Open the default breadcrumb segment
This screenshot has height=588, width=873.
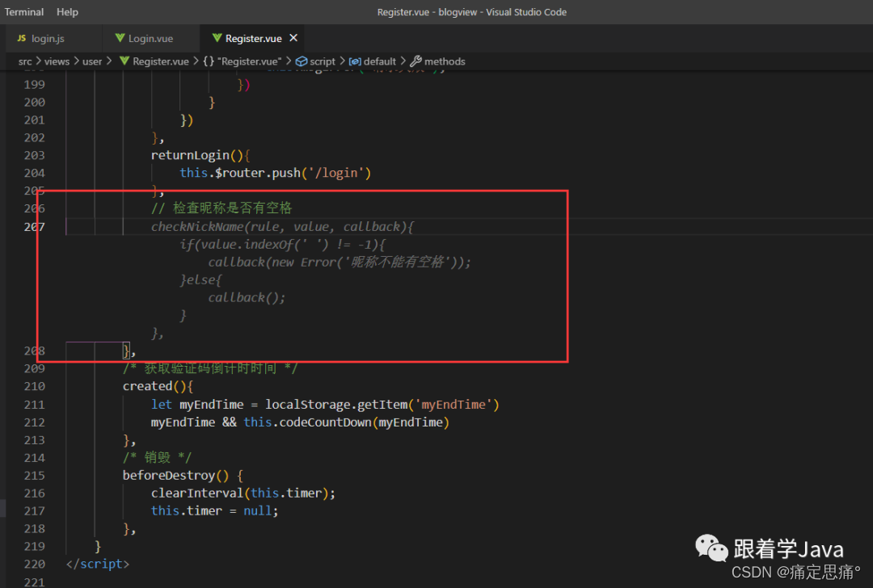click(380, 61)
